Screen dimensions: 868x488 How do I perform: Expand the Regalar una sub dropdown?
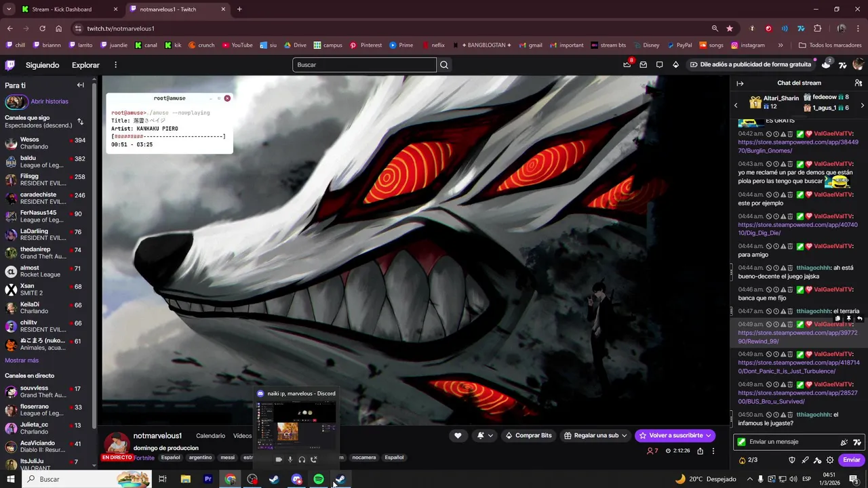(624, 436)
